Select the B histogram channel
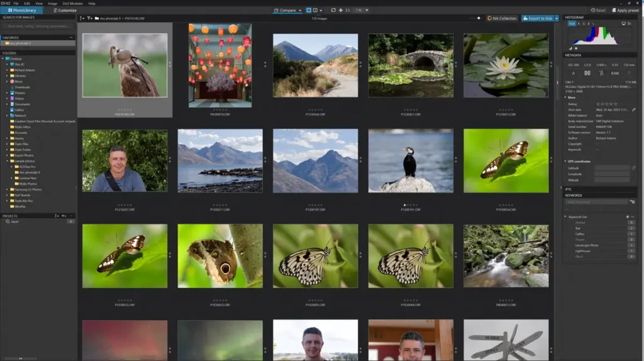 [589, 24]
